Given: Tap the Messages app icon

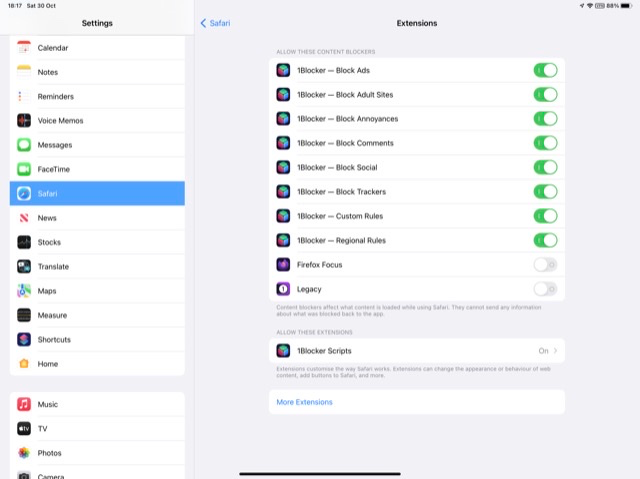Looking at the screenshot, I should coord(24,145).
